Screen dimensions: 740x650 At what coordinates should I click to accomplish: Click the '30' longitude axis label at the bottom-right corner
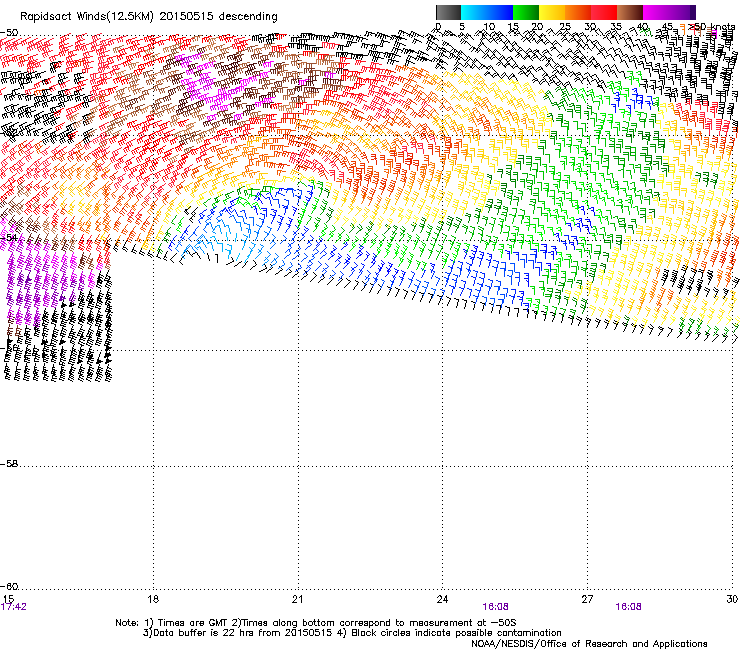coord(732,599)
